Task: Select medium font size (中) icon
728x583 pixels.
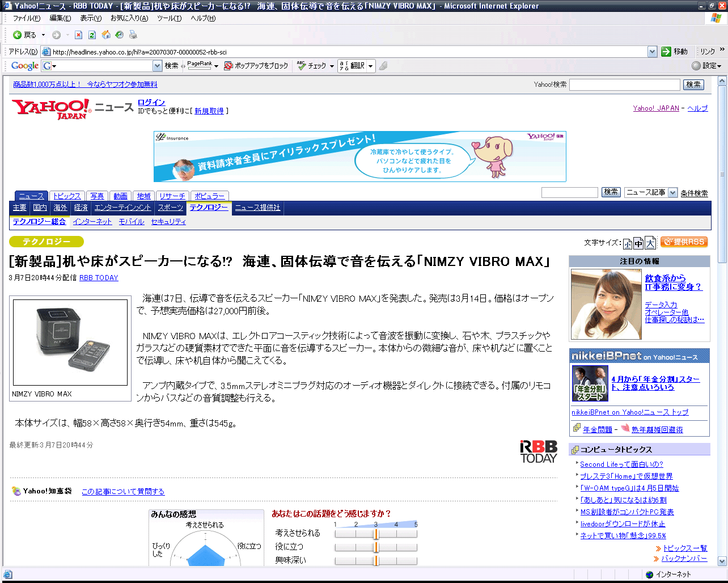Action: [x=638, y=243]
